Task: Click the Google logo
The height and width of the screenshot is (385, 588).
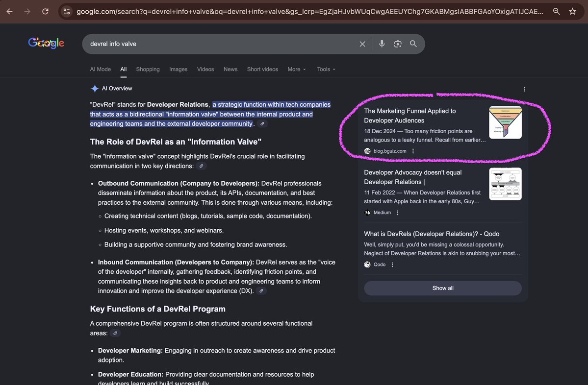Action: click(x=46, y=43)
